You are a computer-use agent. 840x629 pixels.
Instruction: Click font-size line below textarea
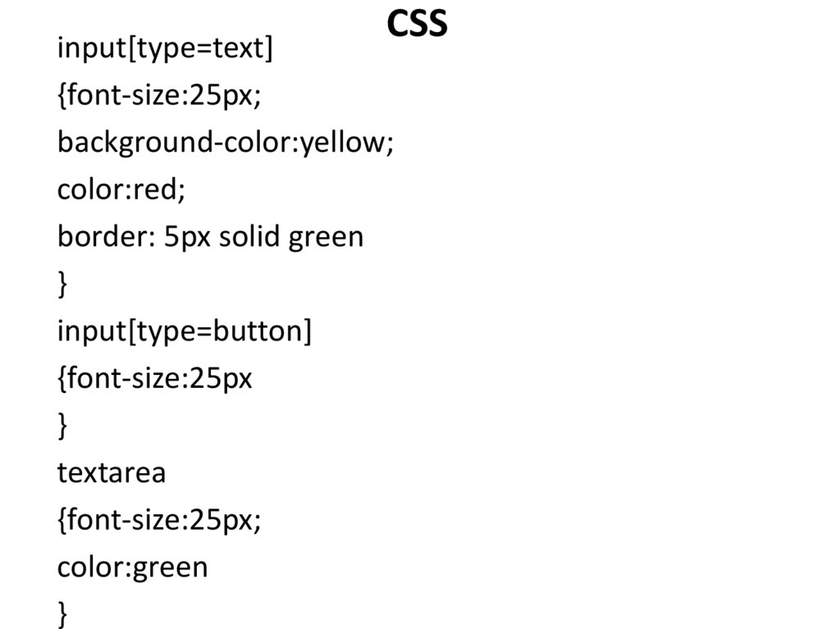[x=159, y=520]
